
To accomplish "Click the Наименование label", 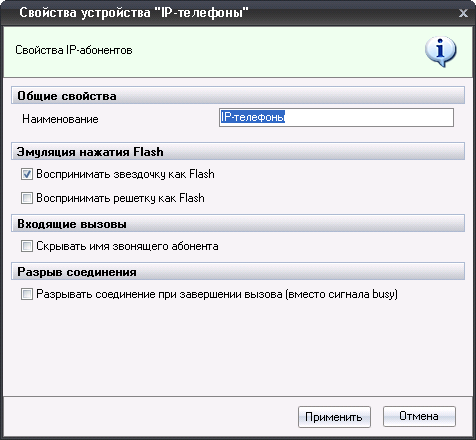I will [x=60, y=119].
